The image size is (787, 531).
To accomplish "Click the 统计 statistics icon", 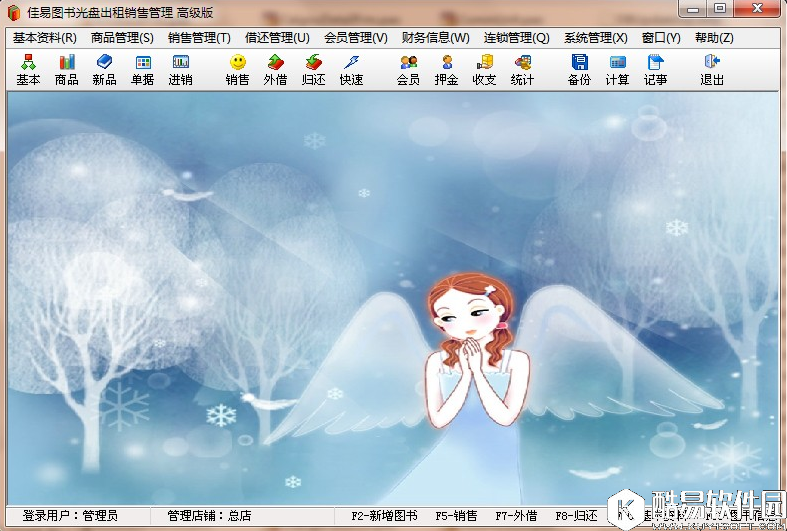I will pos(522,69).
